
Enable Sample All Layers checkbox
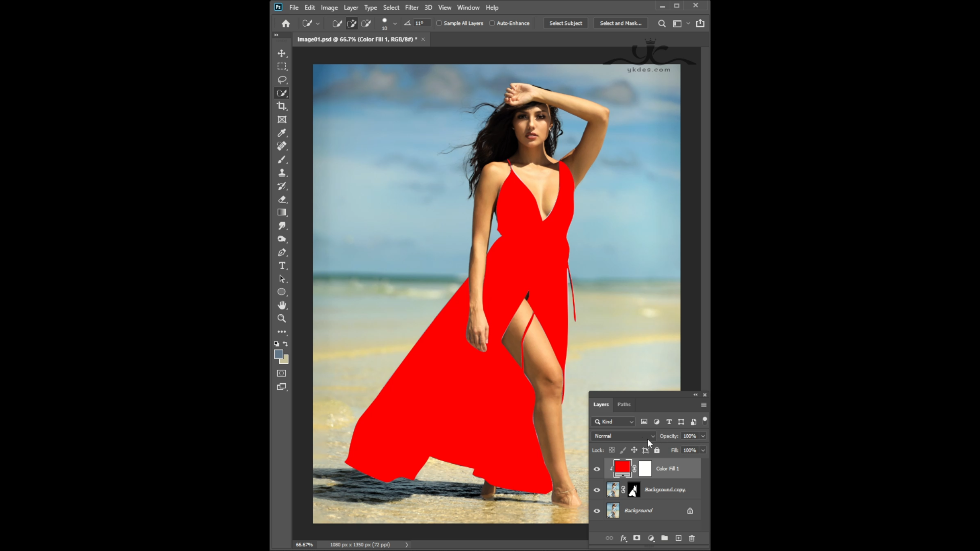click(439, 23)
